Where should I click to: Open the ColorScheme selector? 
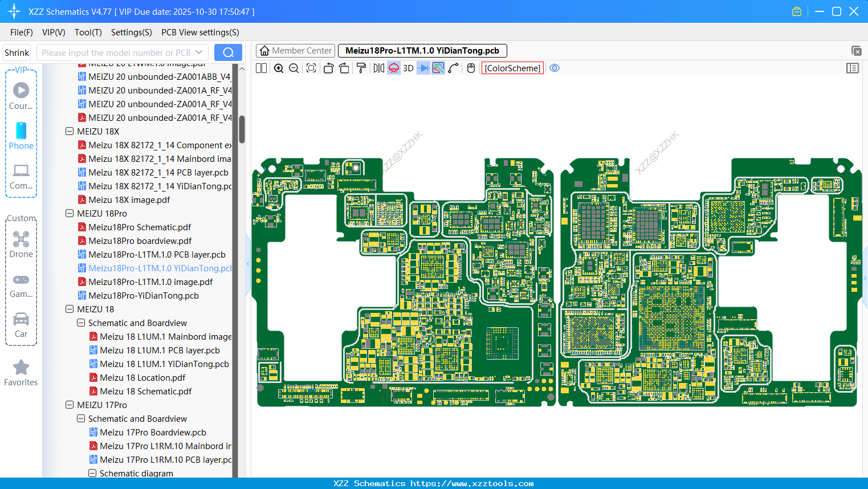pyautogui.click(x=512, y=68)
